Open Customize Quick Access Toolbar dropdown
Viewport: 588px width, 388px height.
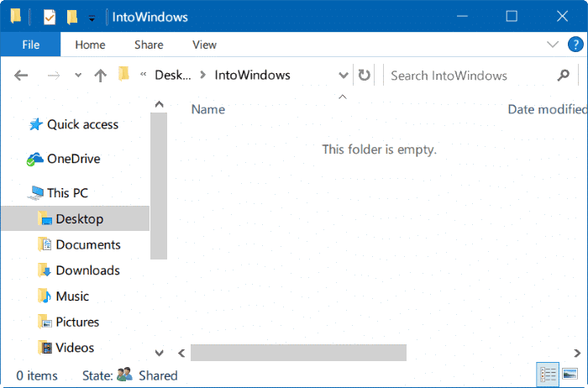coord(92,18)
